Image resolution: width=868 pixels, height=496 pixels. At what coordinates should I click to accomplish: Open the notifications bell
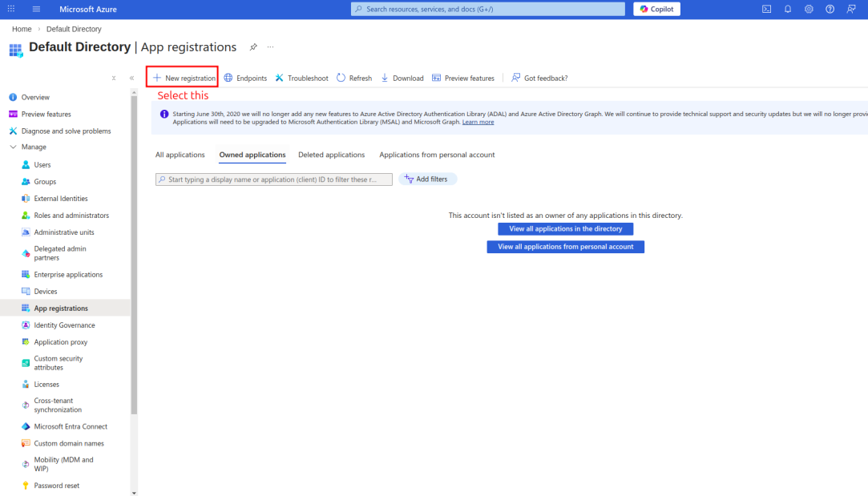788,9
